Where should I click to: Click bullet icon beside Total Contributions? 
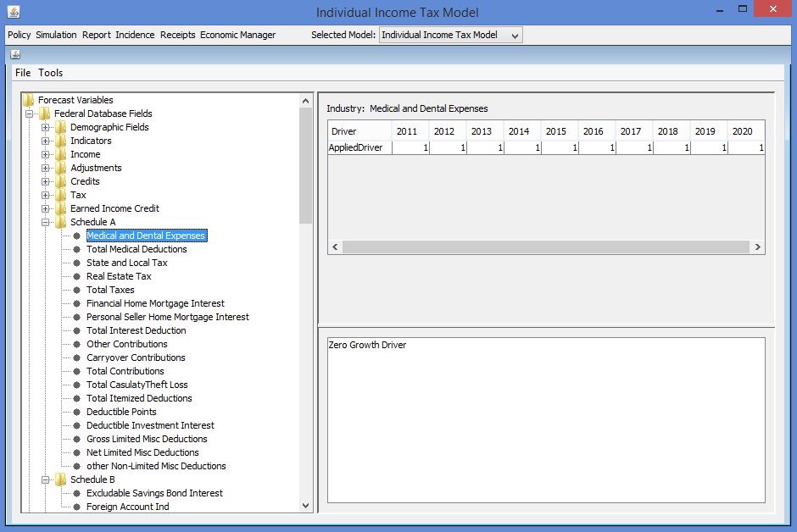coord(77,371)
